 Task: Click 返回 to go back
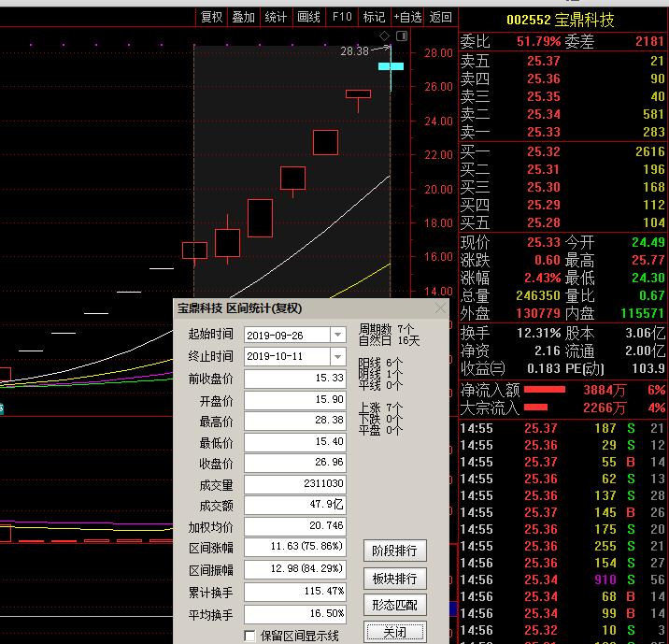[x=441, y=17]
